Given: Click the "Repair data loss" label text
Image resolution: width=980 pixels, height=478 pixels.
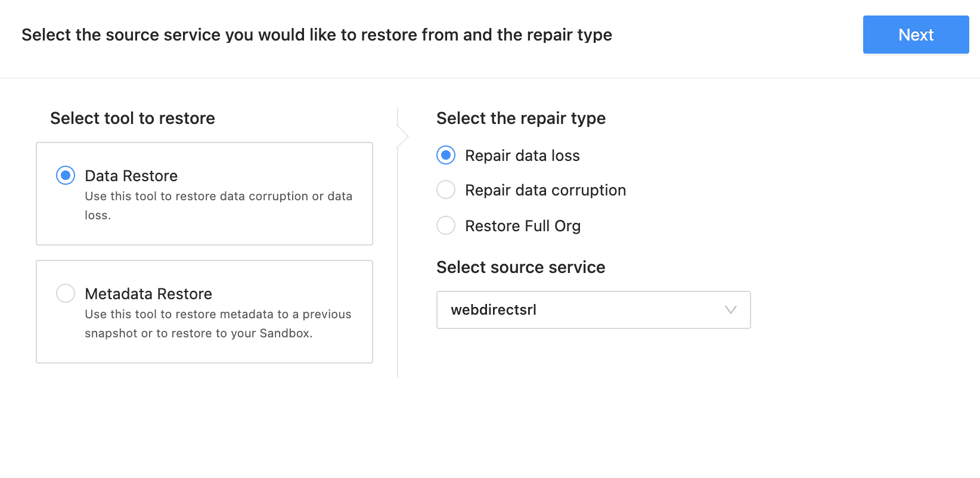Looking at the screenshot, I should point(522,156).
